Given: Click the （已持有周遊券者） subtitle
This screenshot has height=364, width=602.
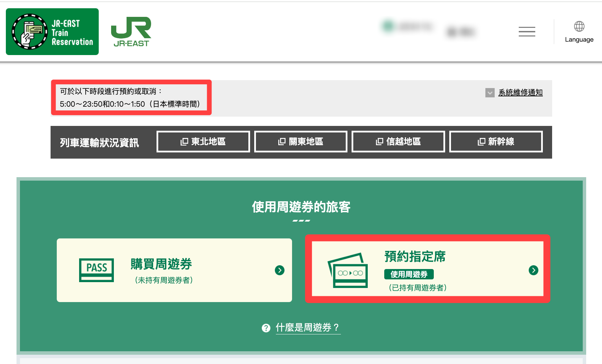Looking at the screenshot, I should 418,288.
